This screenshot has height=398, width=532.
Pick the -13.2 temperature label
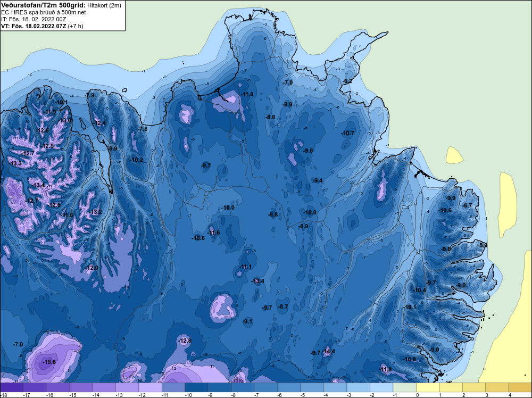(x=96, y=212)
